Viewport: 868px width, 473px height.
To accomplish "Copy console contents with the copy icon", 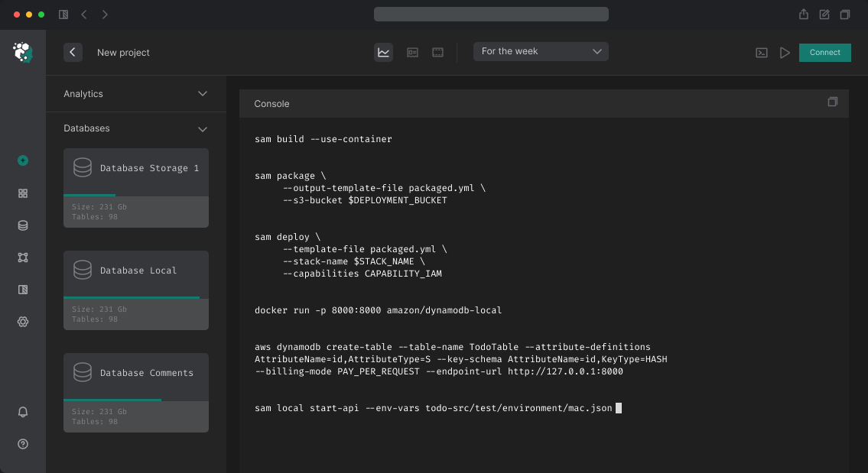I will click(833, 102).
